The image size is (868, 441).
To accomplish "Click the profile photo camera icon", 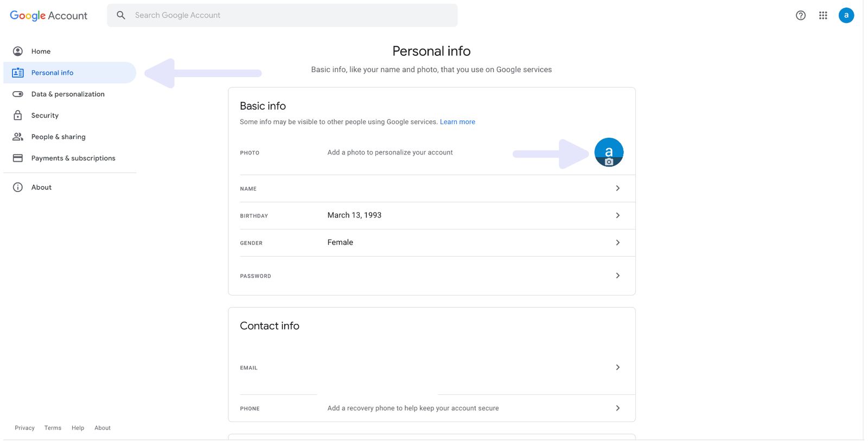I will [609, 161].
